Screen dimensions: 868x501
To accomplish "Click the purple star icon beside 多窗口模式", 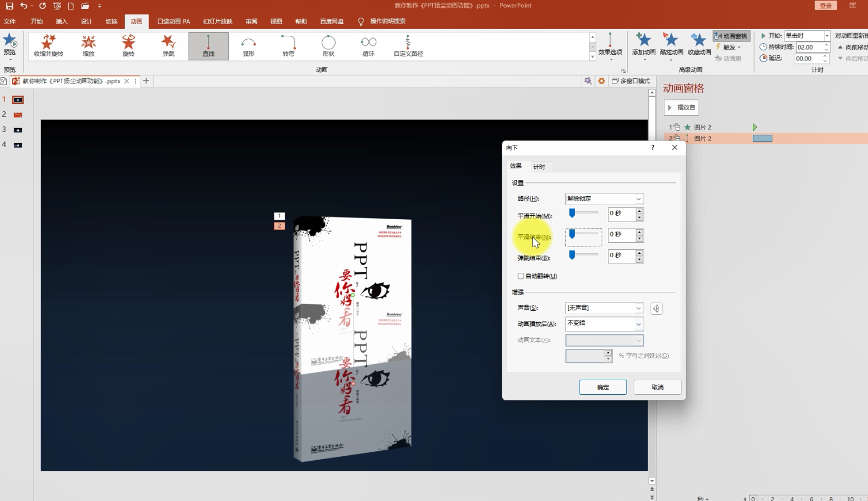I will (x=588, y=81).
